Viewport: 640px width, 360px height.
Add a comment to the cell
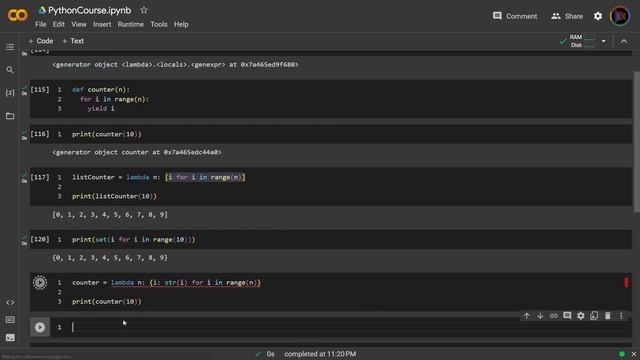pyautogui.click(x=567, y=316)
